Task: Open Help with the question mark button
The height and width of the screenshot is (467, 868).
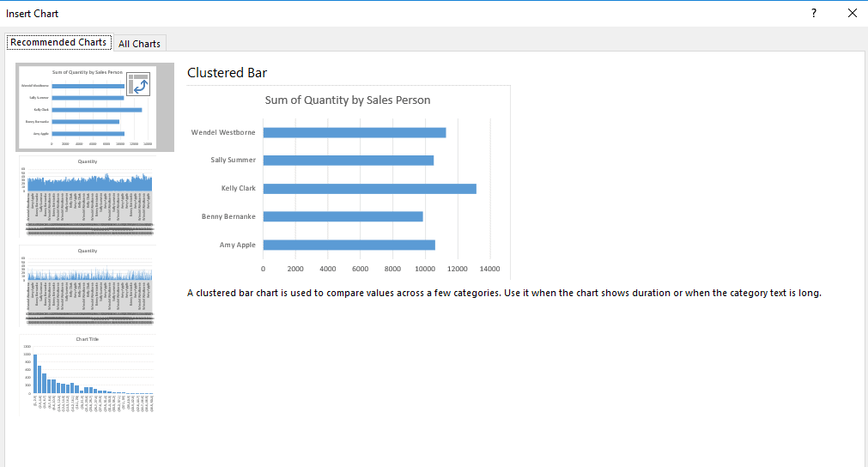Action: click(x=813, y=13)
